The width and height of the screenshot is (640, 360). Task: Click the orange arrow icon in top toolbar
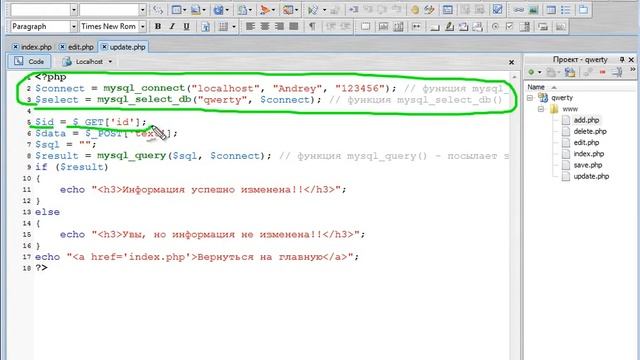pyautogui.click(x=265, y=10)
